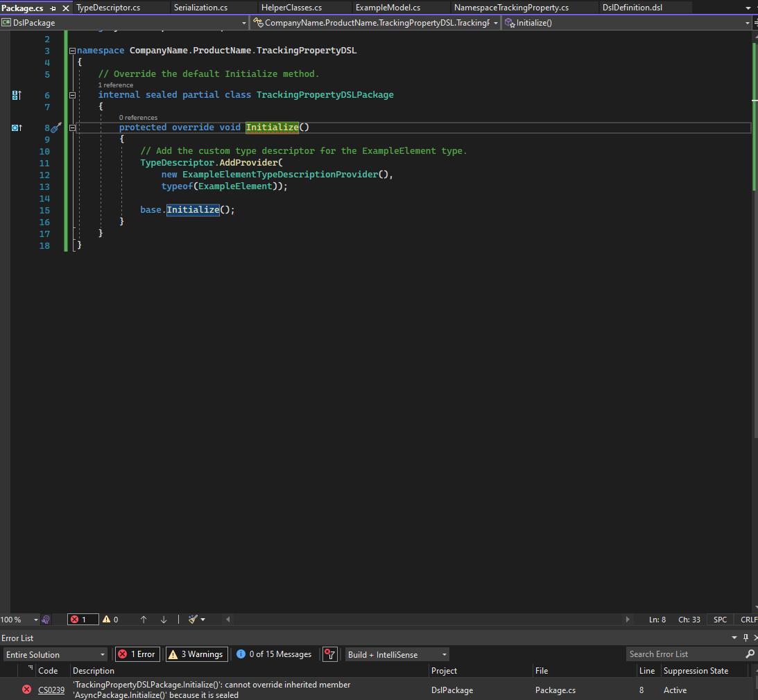Click the Search Error List field
The width and height of the screenshot is (758, 700).
(x=685, y=654)
